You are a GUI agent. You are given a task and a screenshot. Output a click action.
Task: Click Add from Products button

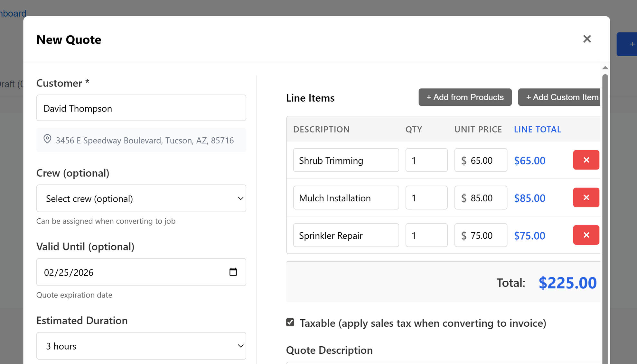(x=465, y=97)
